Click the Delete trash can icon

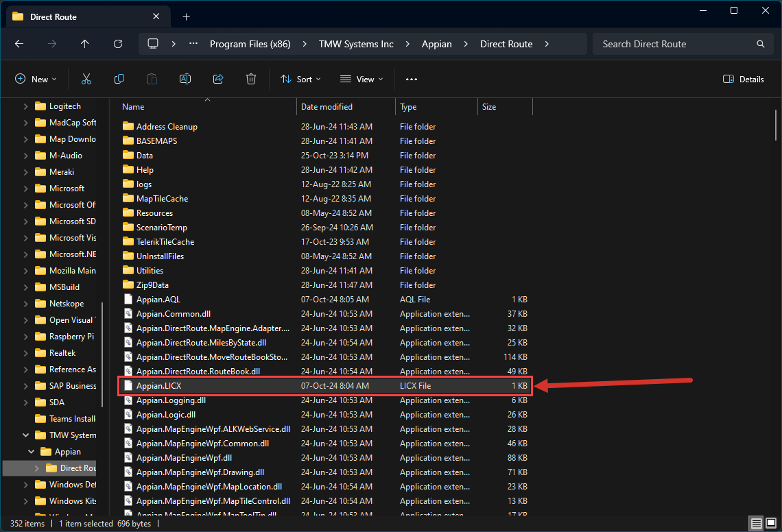[251, 80]
